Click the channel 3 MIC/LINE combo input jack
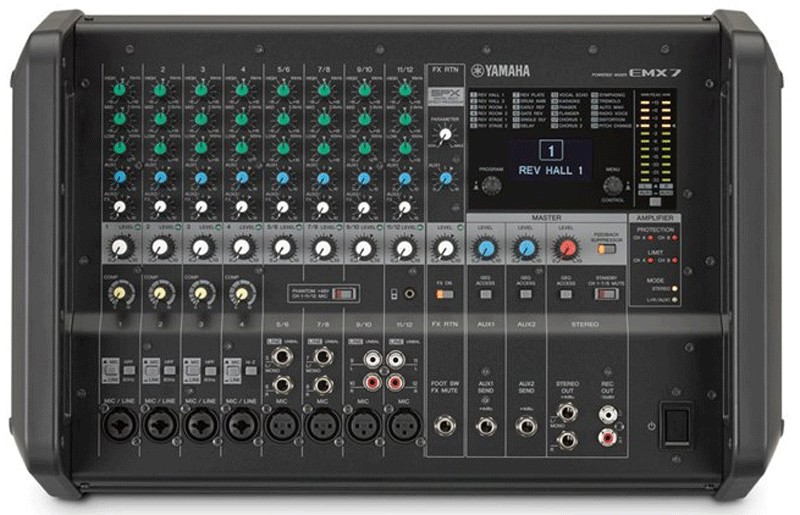 [x=201, y=425]
